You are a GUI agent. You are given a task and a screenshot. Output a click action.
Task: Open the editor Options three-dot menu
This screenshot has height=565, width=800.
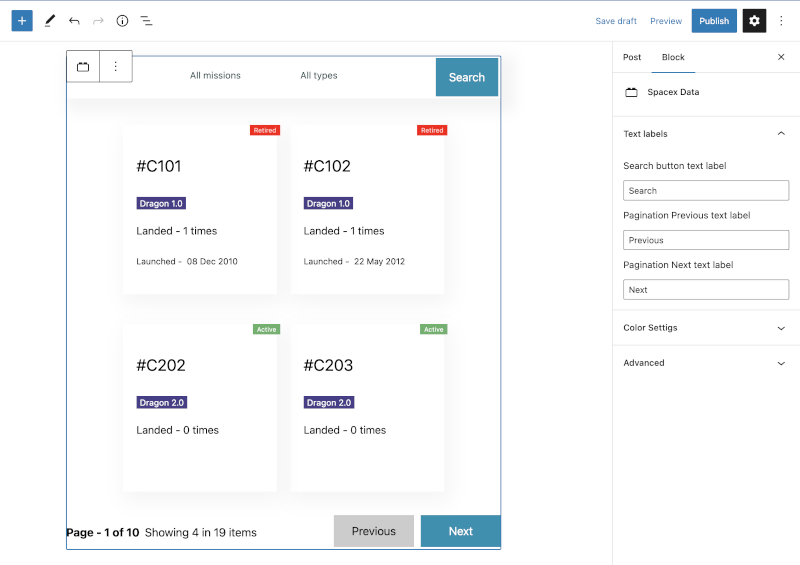click(x=782, y=21)
